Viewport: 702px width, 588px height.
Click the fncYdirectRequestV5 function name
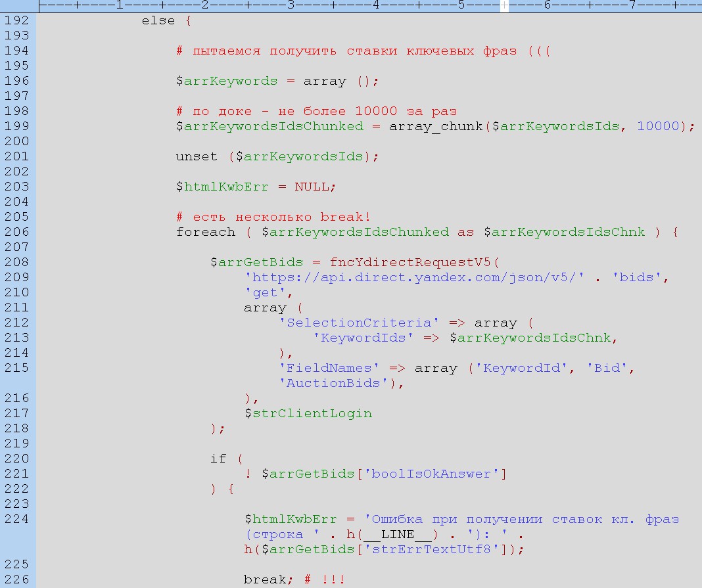point(410,262)
